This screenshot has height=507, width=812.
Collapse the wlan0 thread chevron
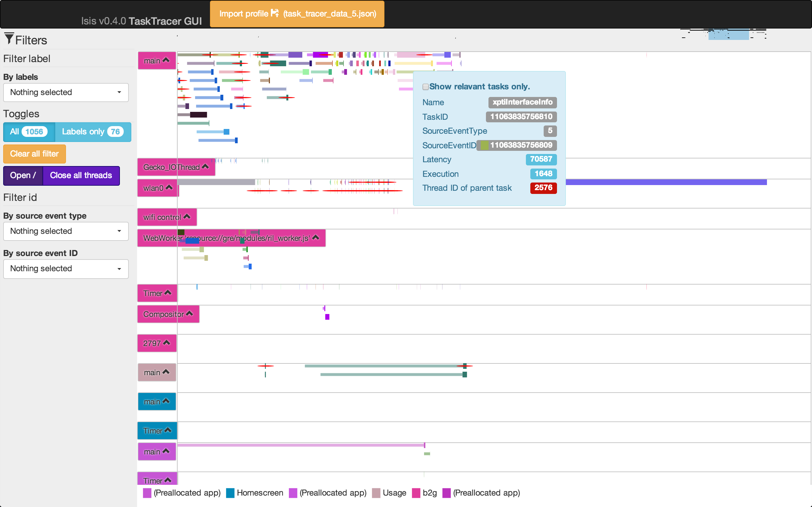coord(169,187)
